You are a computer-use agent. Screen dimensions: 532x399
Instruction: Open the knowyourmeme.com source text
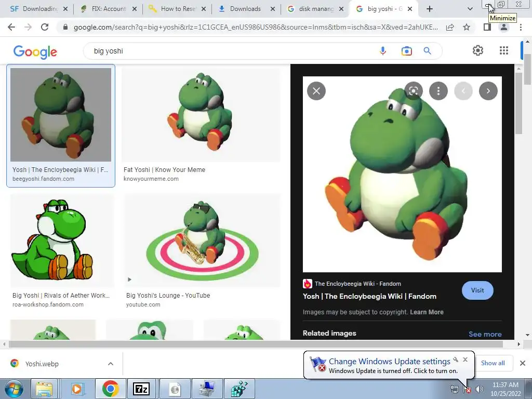(x=151, y=179)
